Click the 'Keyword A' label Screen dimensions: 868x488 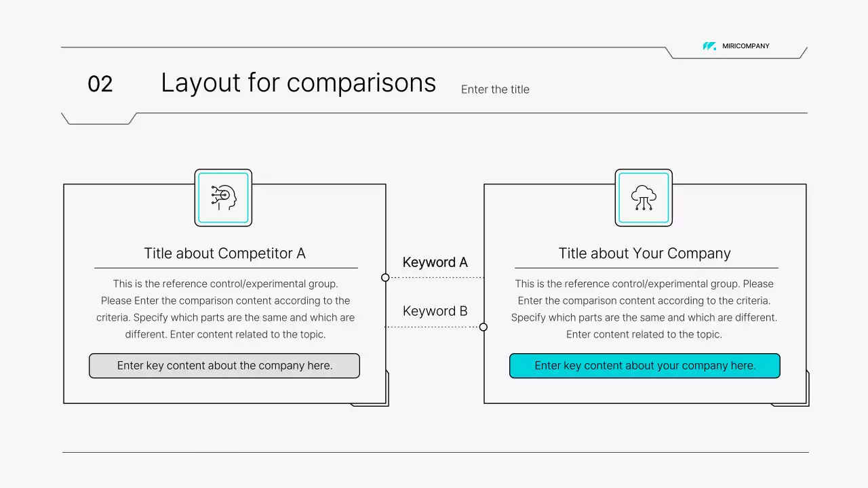click(x=435, y=262)
